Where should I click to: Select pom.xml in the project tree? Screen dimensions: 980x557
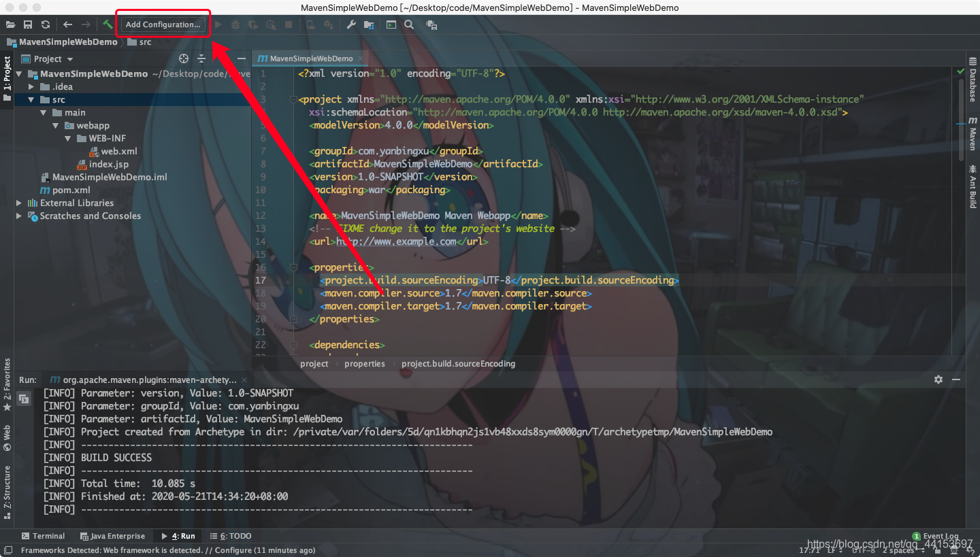coord(65,190)
